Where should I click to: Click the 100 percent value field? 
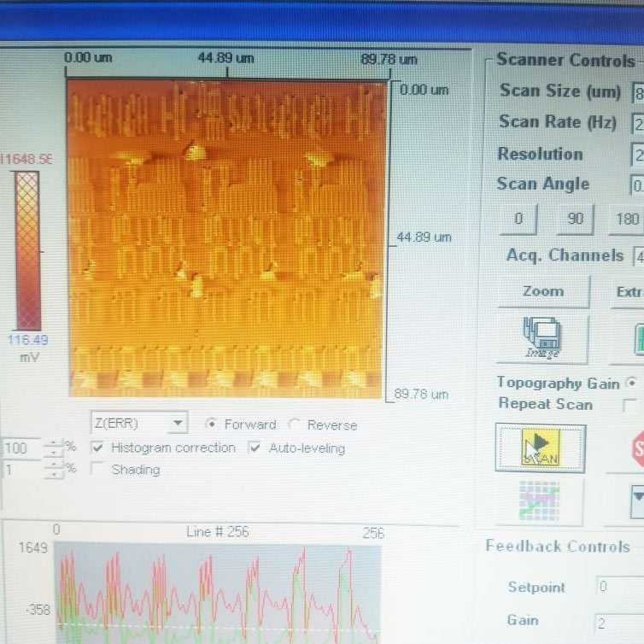click(21, 448)
